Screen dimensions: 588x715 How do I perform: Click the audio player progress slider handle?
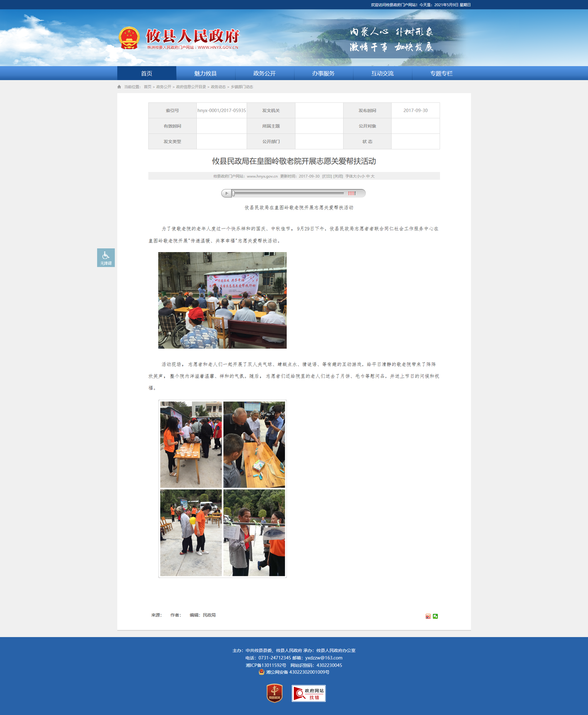pyautogui.click(x=233, y=193)
